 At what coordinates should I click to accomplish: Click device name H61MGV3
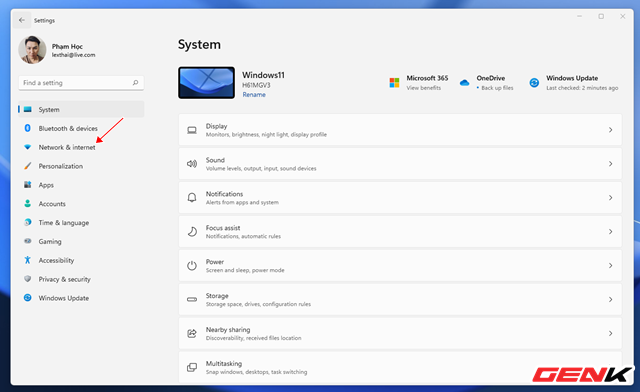tap(256, 85)
